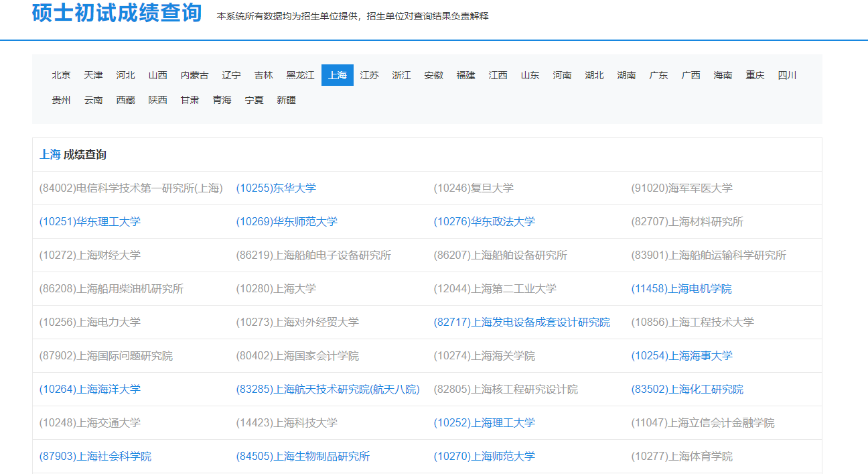Image resolution: width=868 pixels, height=474 pixels.
Task: Open score query for 上海海事大学
Action: (x=682, y=355)
